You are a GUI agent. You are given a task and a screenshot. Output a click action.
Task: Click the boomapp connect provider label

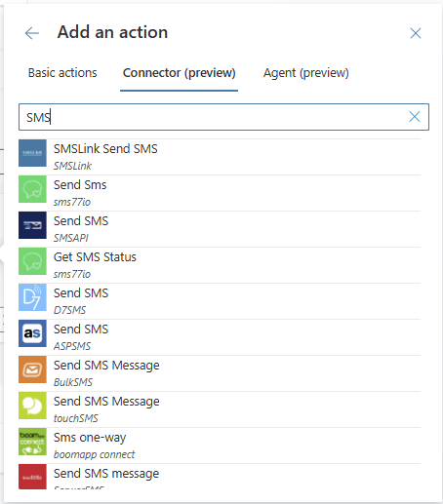pyautogui.click(x=95, y=454)
